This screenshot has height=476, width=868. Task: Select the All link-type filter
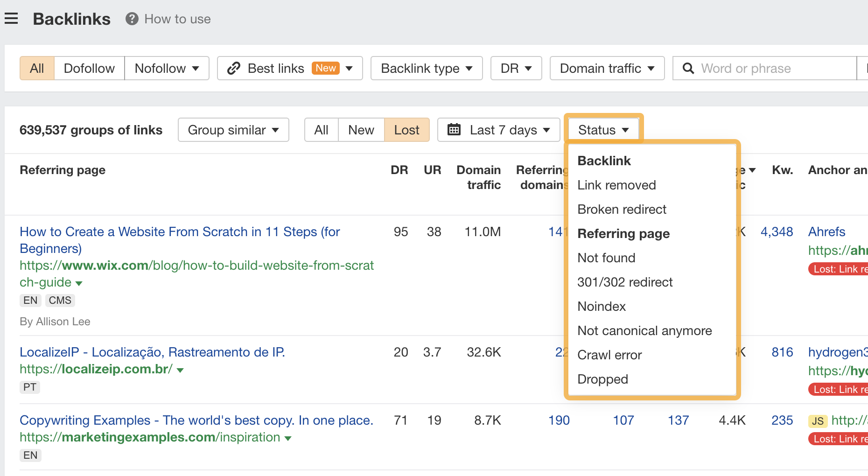pos(37,69)
